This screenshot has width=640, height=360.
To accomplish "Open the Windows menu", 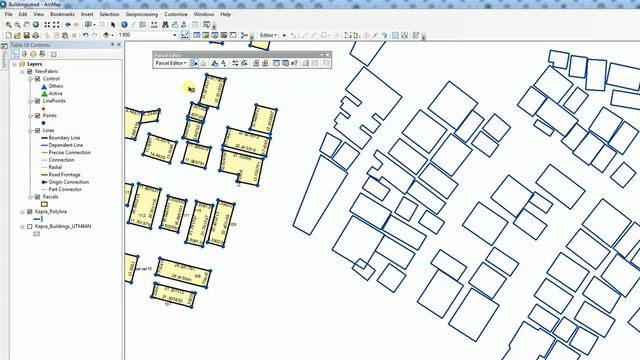I will click(x=204, y=14).
